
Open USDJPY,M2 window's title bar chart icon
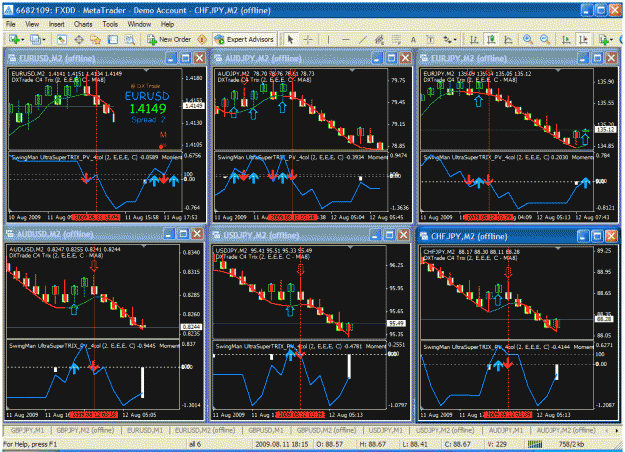coord(217,235)
